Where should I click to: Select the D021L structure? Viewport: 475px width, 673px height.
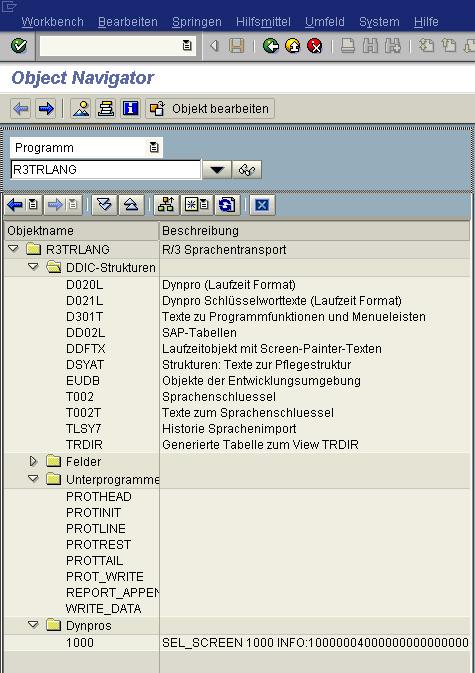click(85, 301)
